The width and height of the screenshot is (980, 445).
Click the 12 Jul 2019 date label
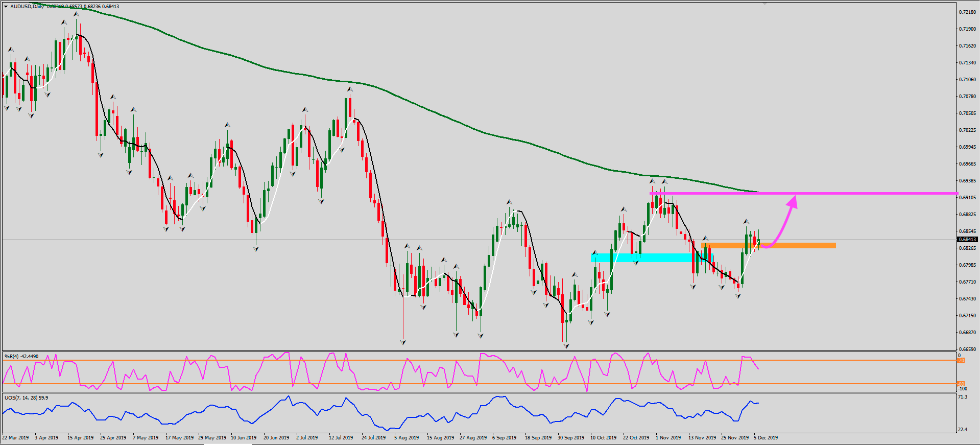point(341,438)
